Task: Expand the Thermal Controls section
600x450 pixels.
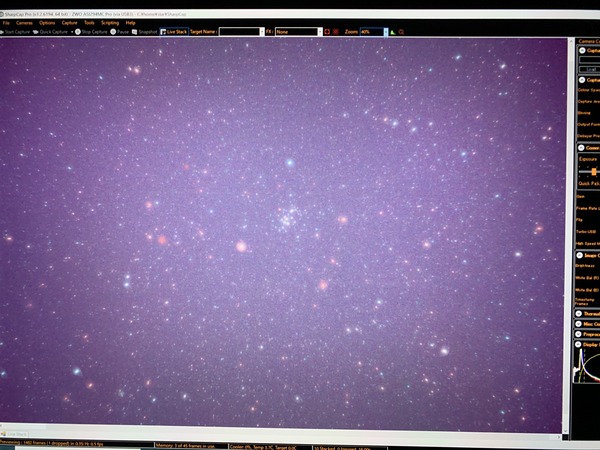Action: pyautogui.click(x=579, y=314)
